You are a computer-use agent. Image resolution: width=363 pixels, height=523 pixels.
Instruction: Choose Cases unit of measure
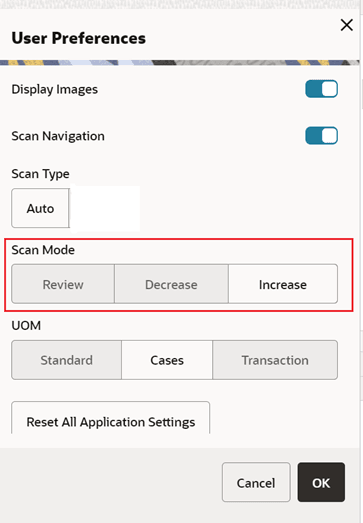[167, 360]
